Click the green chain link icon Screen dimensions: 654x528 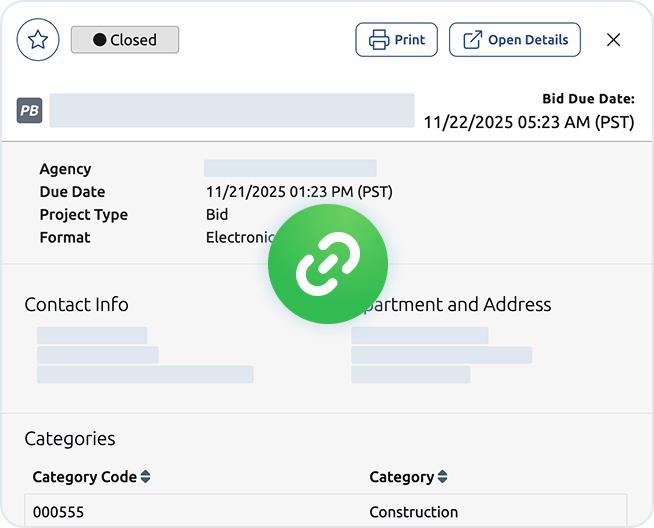click(327, 264)
